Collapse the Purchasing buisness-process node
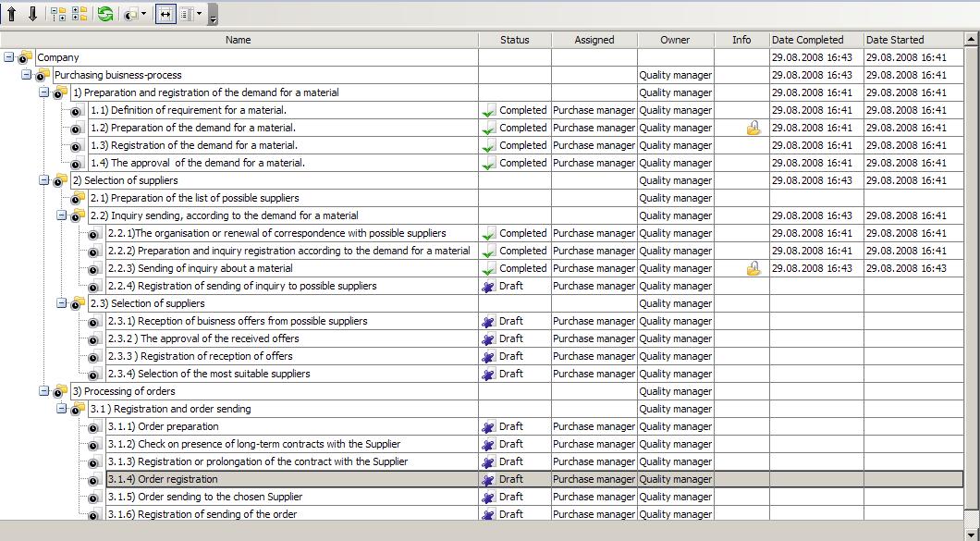Screen dimensions: 980x541 pos(26,74)
